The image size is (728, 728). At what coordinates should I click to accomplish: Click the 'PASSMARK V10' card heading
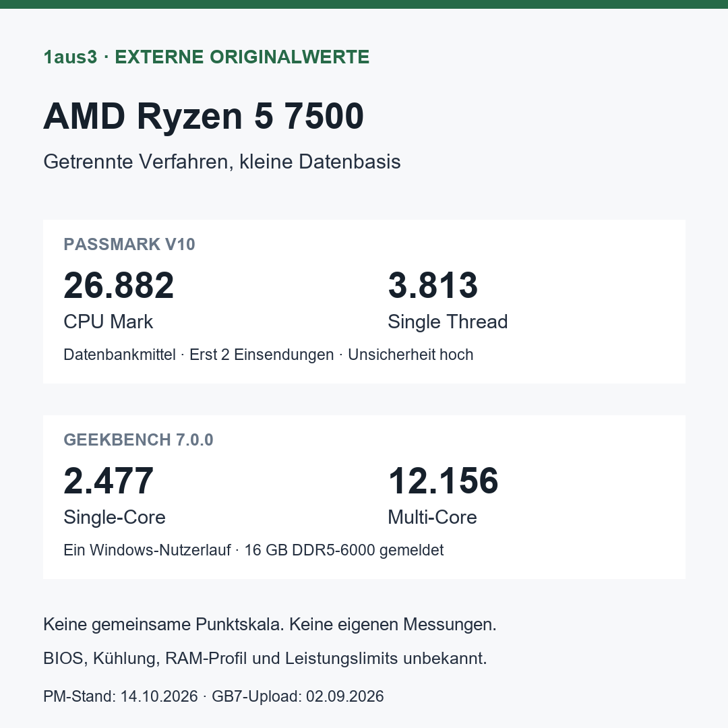pyautogui.click(x=129, y=244)
